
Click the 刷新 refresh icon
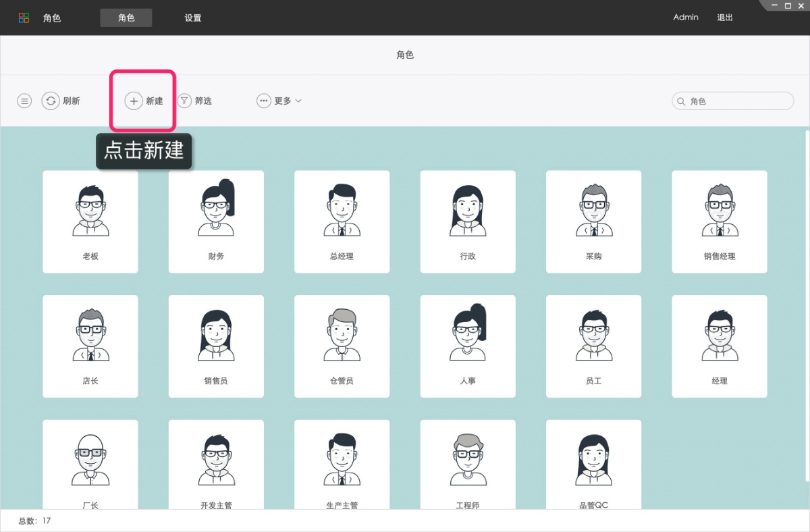tap(51, 101)
